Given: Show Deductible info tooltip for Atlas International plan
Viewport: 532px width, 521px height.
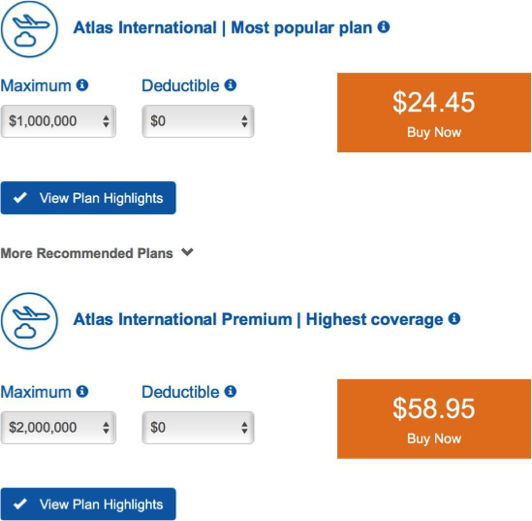Looking at the screenshot, I should [230, 85].
